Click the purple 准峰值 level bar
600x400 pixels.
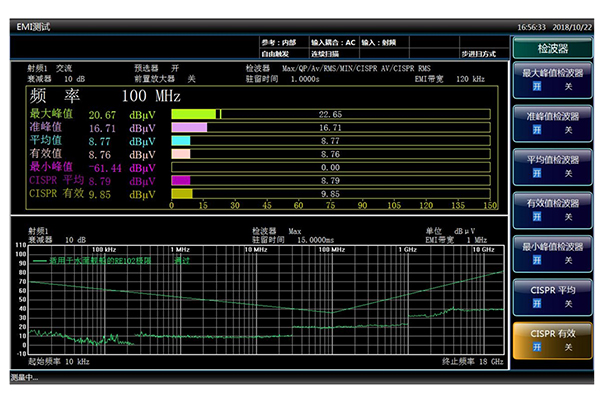pyautogui.click(x=189, y=128)
